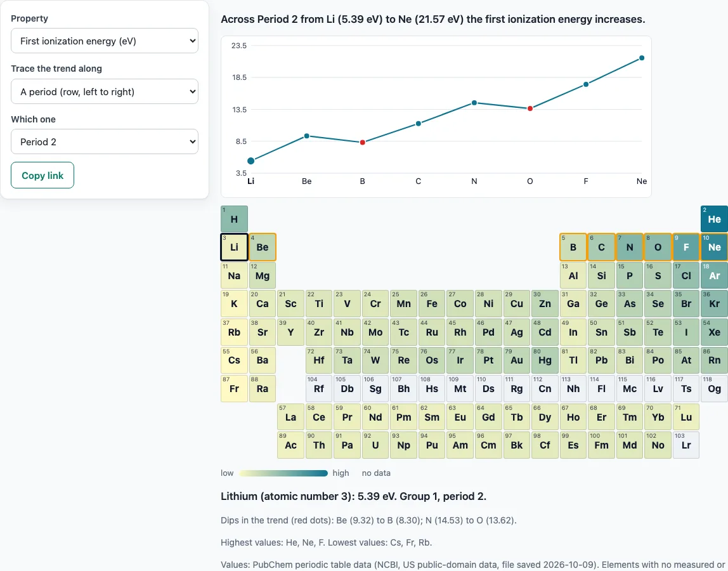Viewport: 728px width, 571px height.
Task: Select the Lawrencium (Lr) element cell
Action: point(686,445)
